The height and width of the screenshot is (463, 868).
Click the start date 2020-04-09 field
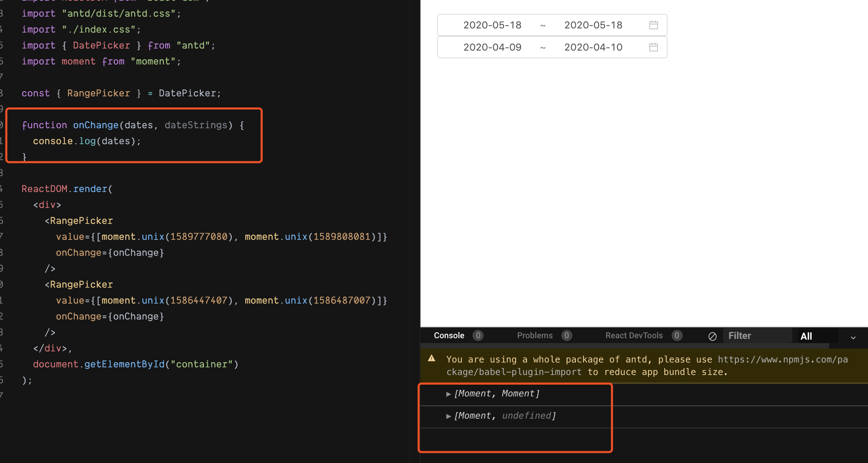[x=492, y=47]
